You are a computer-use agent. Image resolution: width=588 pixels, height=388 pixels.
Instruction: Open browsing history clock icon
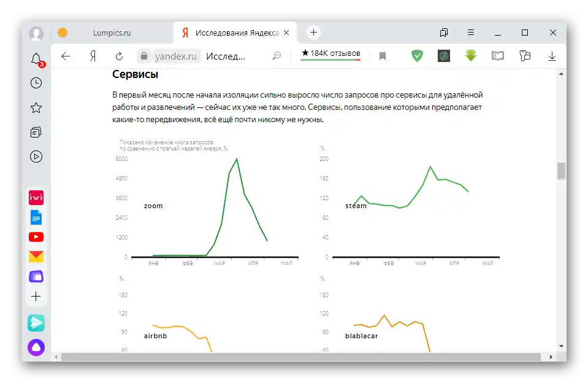[x=36, y=83]
